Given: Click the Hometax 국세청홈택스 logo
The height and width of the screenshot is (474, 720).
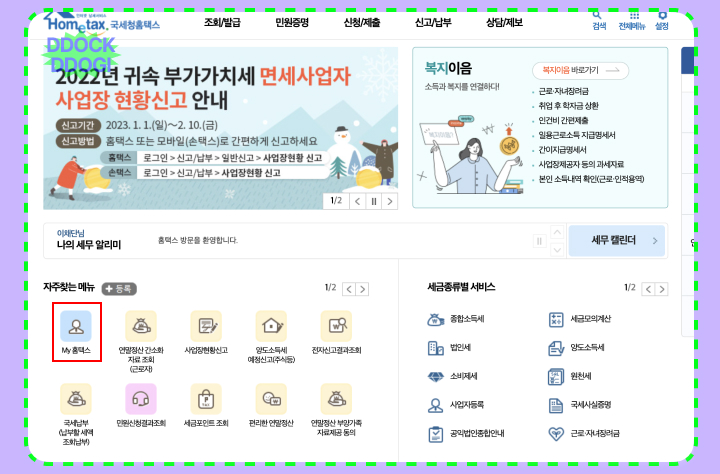Looking at the screenshot, I should click(x=102, y=23).
